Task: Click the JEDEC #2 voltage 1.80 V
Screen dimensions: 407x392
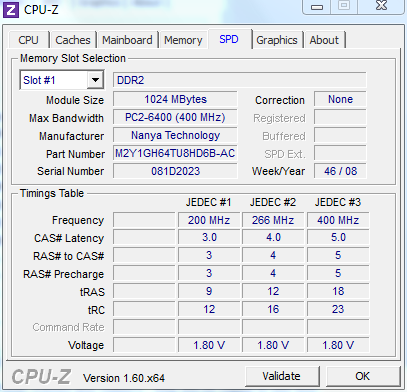Action: coord(273,345)
